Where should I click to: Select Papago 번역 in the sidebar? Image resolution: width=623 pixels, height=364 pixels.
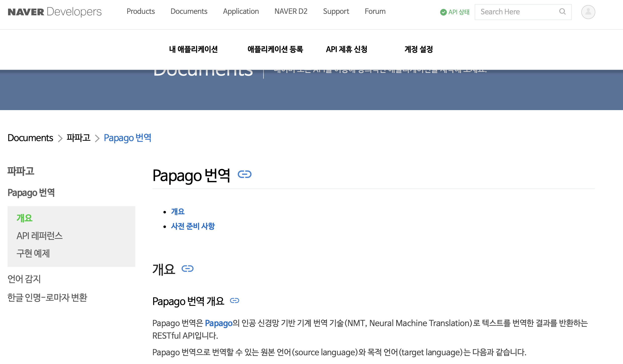point(31,193)
